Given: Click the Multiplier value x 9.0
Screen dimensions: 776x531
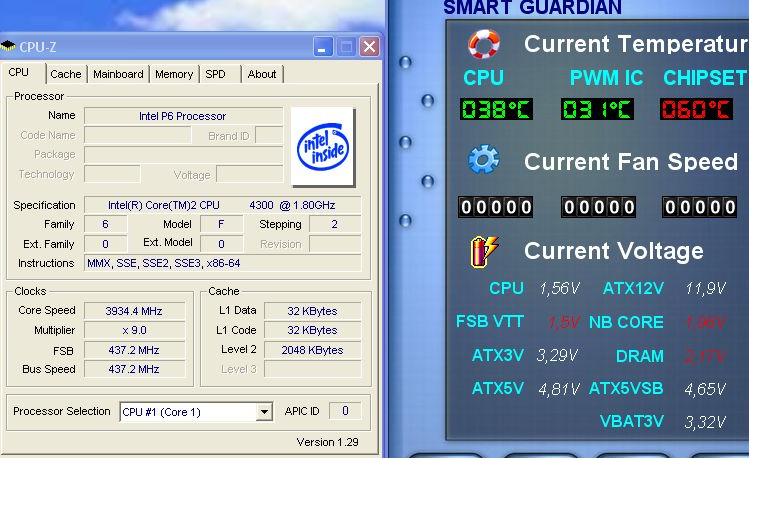Looking at the screenshot, I should pyautogui.click(x=134, y=330).
